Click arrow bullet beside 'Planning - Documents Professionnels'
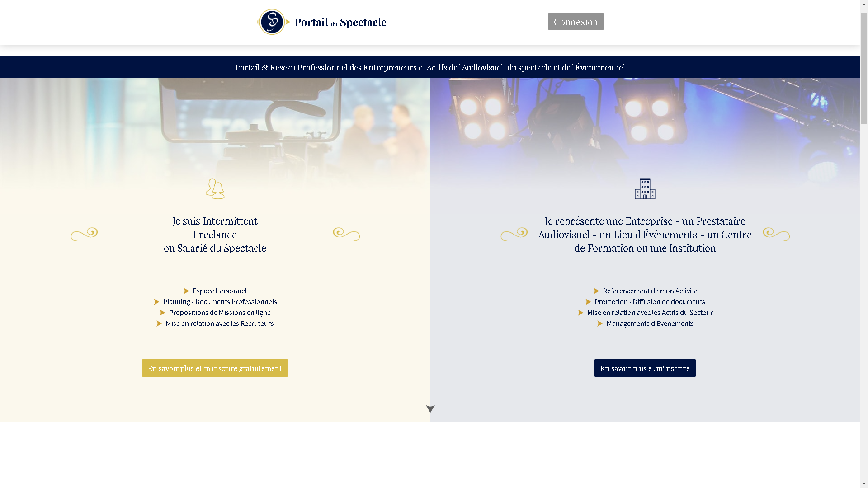 point(156,302)
